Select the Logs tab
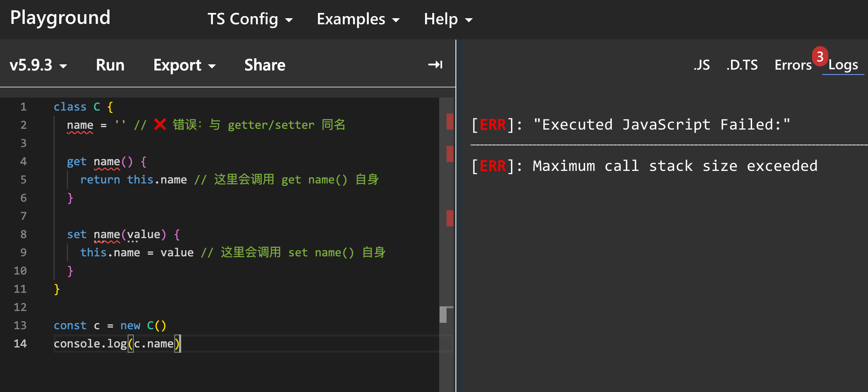 point(843,65)
